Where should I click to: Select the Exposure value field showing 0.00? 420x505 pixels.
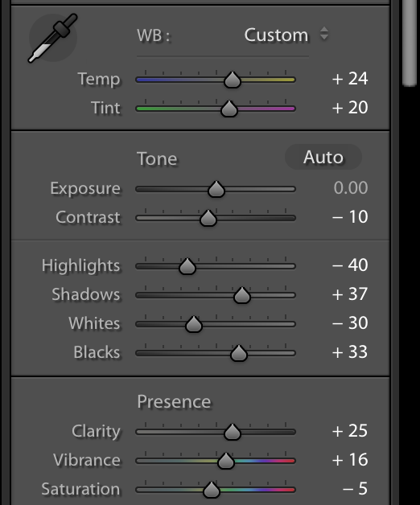click(x=351, y=187)
